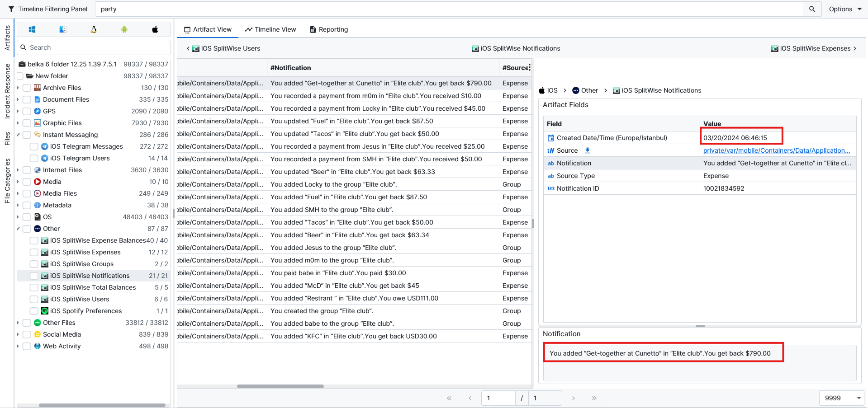Open the page size 9999 dropdown
Viewport: 868px width, 408px height.
point(841,398)
